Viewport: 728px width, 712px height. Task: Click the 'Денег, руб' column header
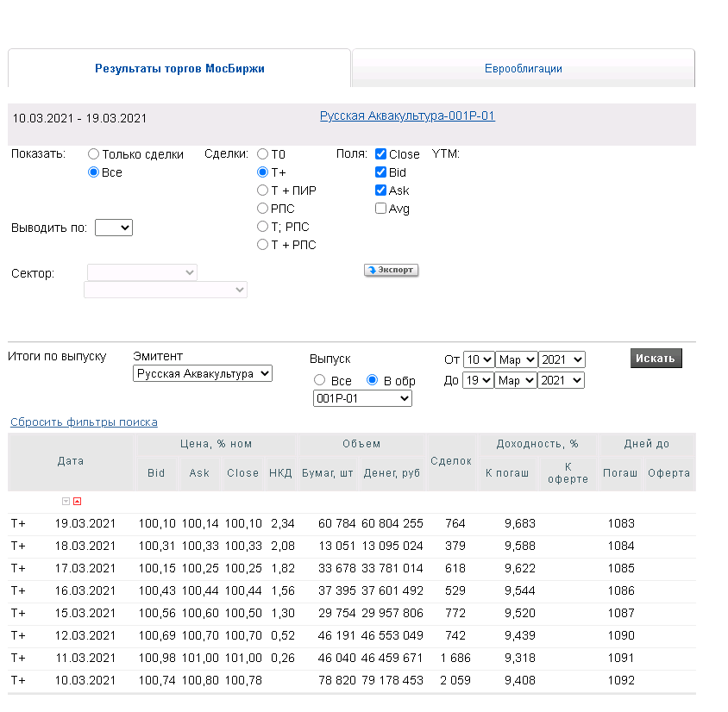coord(392,473)
